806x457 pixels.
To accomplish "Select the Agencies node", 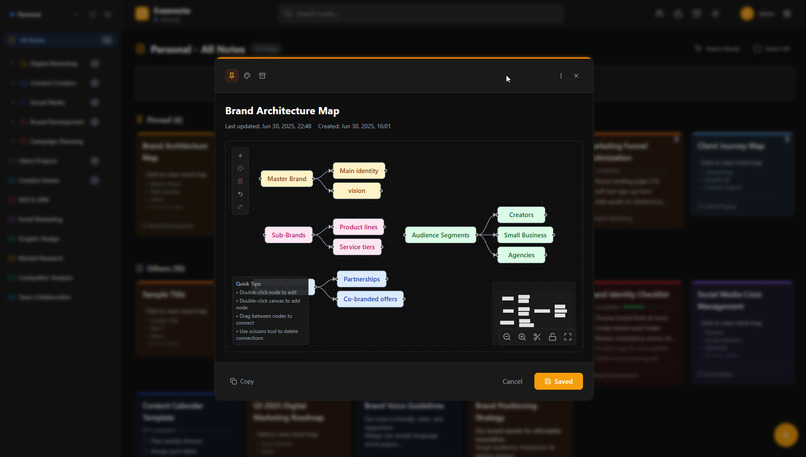I will tap(521, 255).
